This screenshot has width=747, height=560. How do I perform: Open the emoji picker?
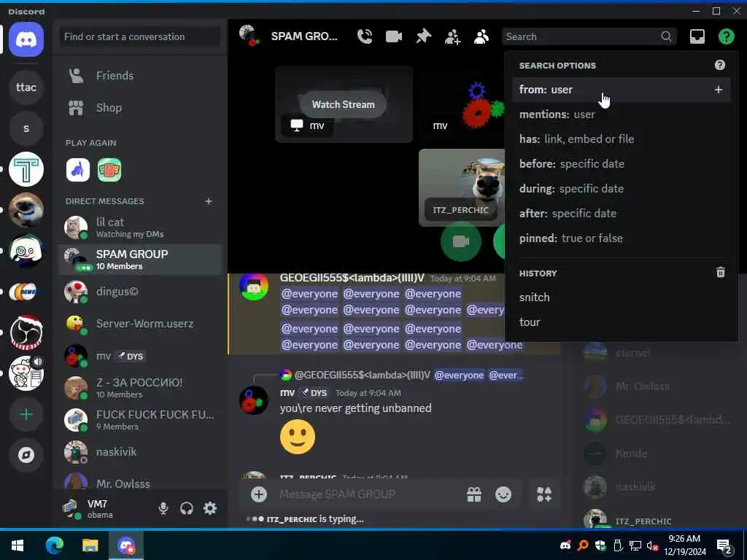coord(503,494)
